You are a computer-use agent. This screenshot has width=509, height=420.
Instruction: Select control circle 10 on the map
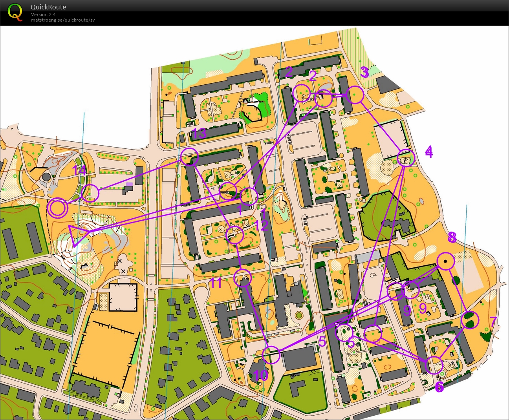pyautogui.click(x=271, y=355)
